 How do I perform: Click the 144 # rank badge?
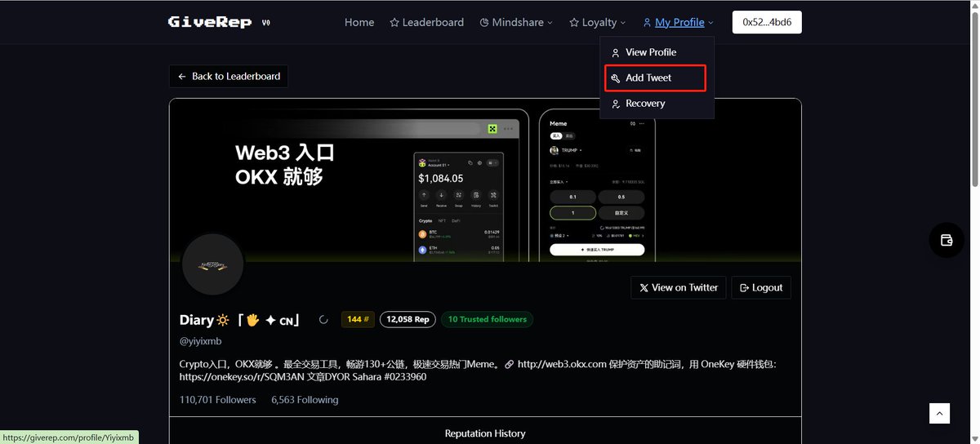[x=358, y=319]
